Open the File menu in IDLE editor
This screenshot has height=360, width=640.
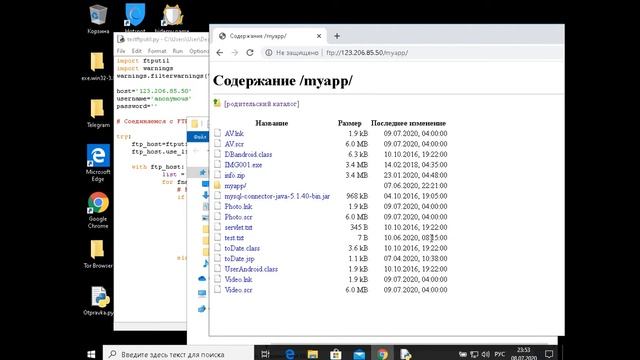[x=121, y=51]
